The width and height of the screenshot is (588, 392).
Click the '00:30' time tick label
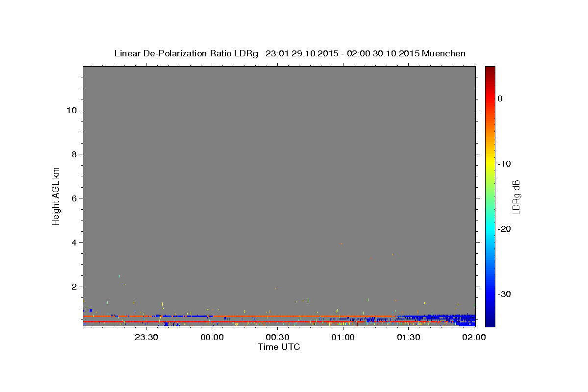[277, 337]
